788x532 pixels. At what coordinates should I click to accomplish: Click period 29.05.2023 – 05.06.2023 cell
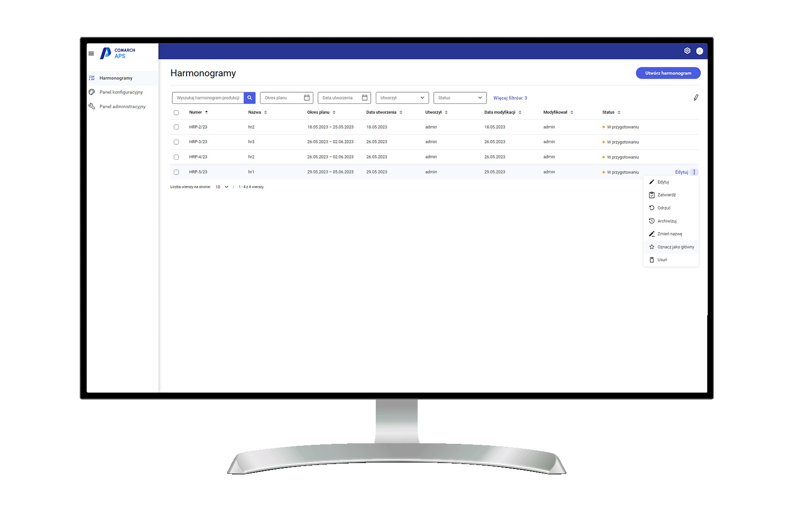[x=330, y=172]
